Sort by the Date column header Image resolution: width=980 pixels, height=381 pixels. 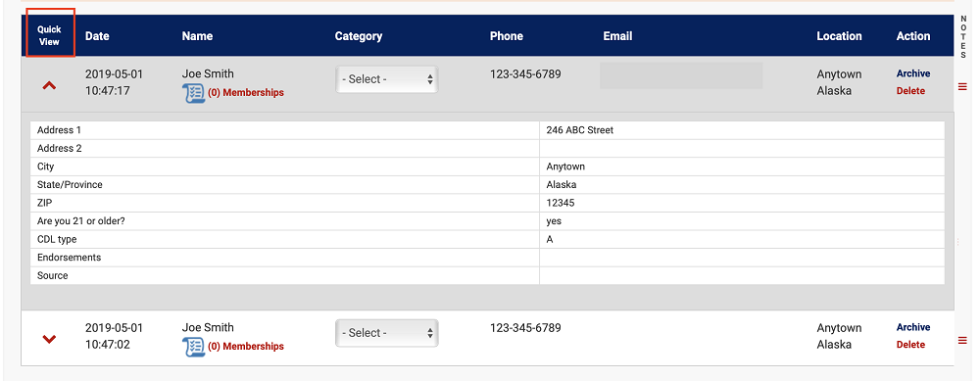pyautogui.click(x=97, y=36)
